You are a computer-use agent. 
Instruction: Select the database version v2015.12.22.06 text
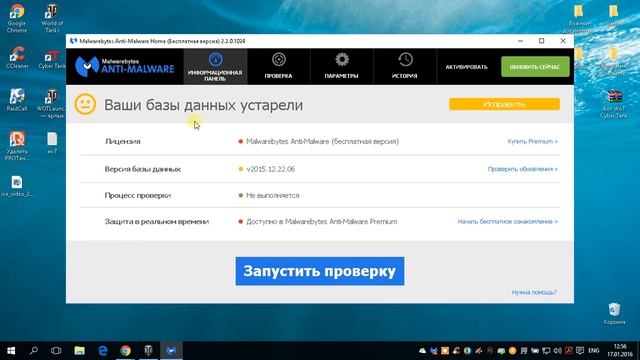[271, 169]
